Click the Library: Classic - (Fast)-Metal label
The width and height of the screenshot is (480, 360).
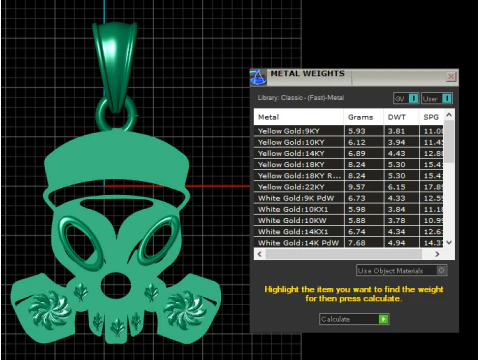pos(301,98)
